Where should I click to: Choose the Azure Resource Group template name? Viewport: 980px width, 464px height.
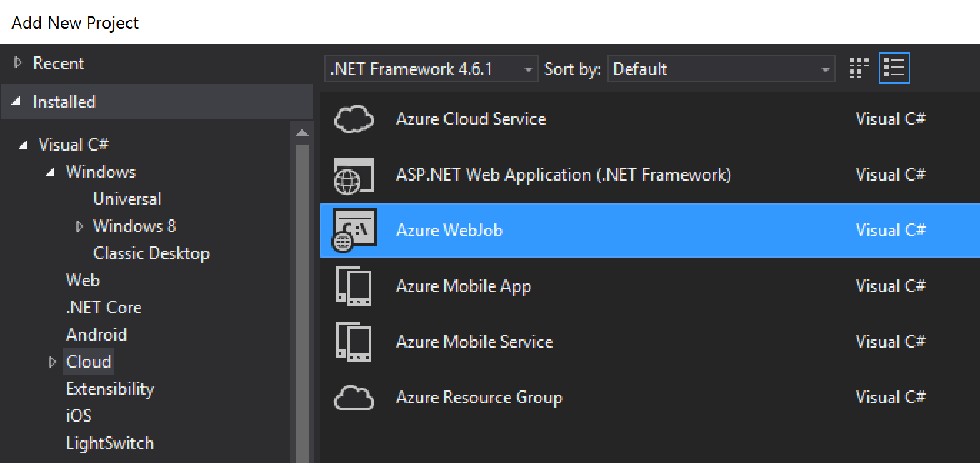click(479, 398)
